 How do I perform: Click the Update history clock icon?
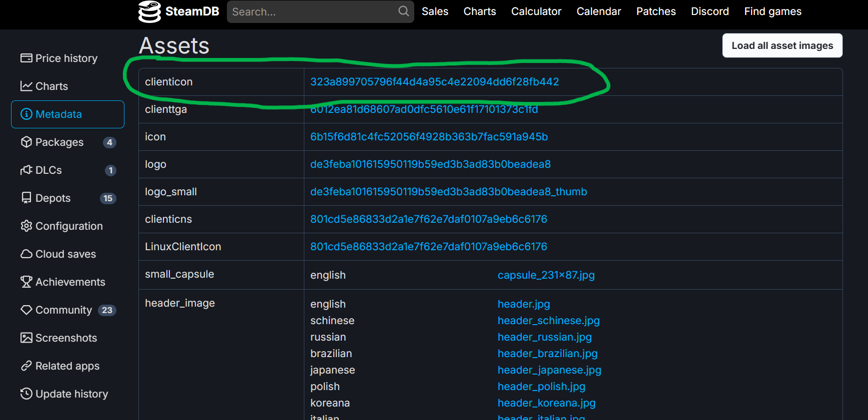click(x=26, y=394)
